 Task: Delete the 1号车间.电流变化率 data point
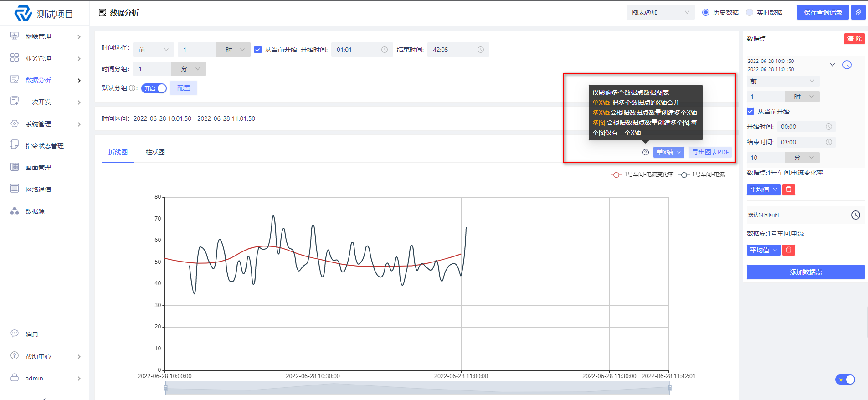[x=789, y=190]
